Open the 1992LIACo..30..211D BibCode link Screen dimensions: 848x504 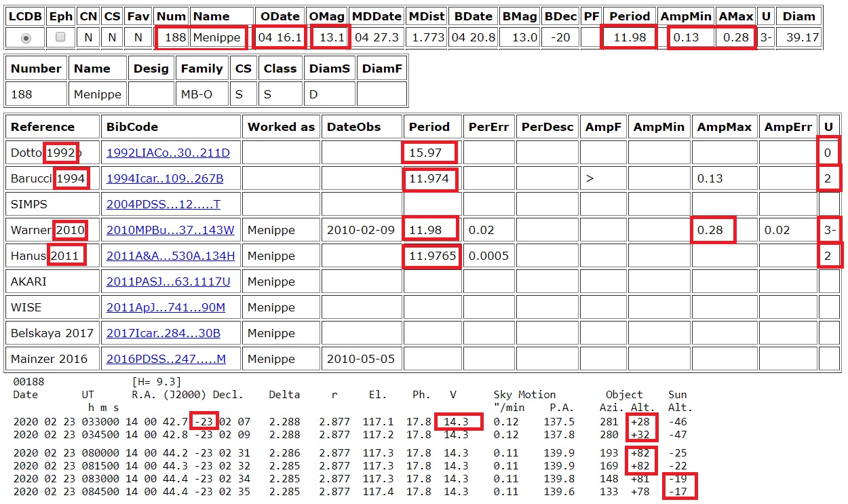point(168,153)
